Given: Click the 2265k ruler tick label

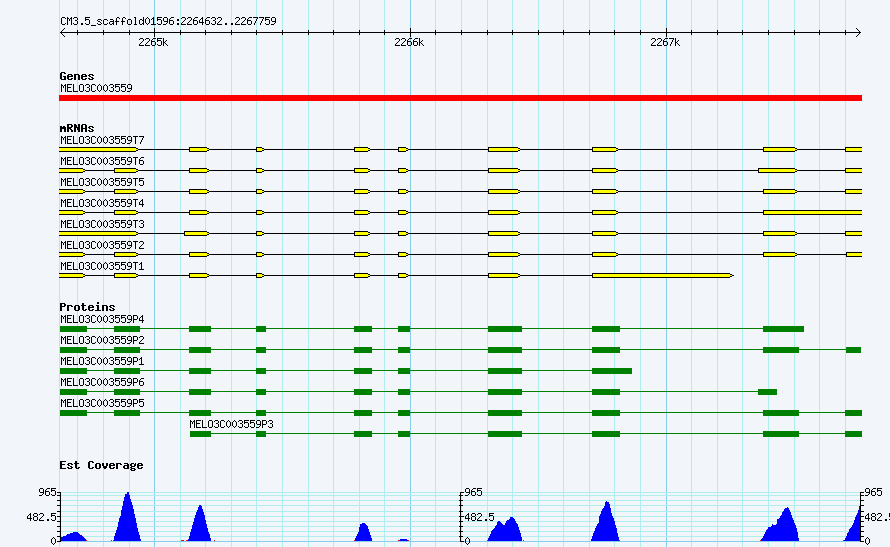Looking at the screenshot, I should (153, 43).
